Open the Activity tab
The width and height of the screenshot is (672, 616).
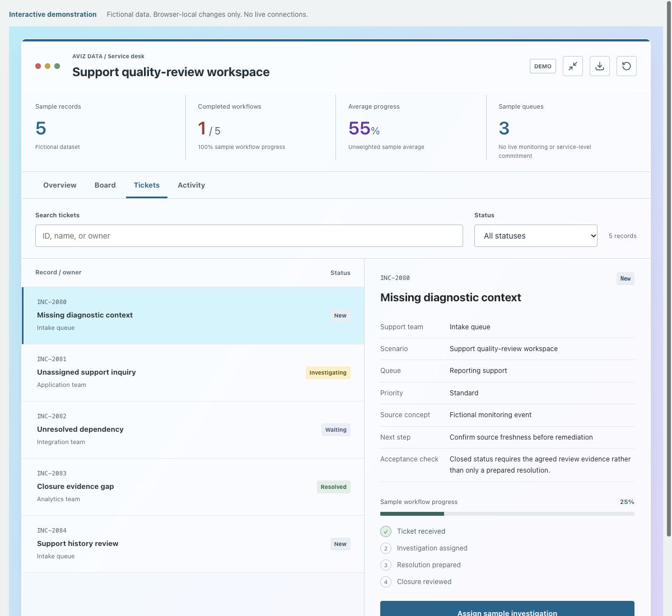(192, 185)
